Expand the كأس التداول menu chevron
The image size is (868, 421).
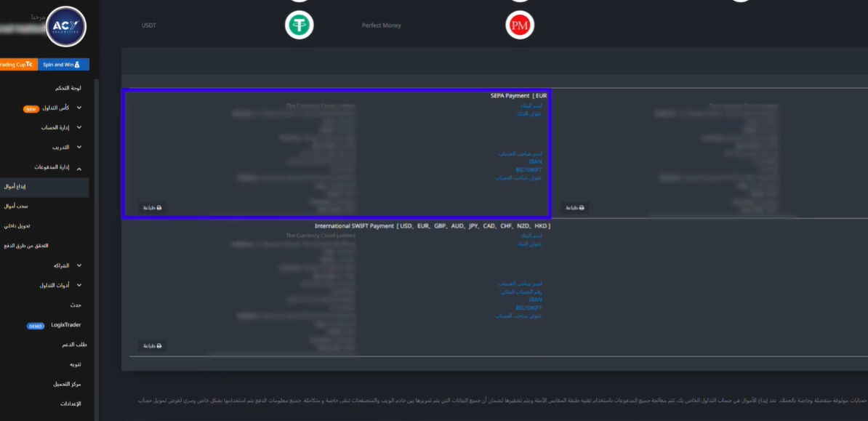point(79,108)
